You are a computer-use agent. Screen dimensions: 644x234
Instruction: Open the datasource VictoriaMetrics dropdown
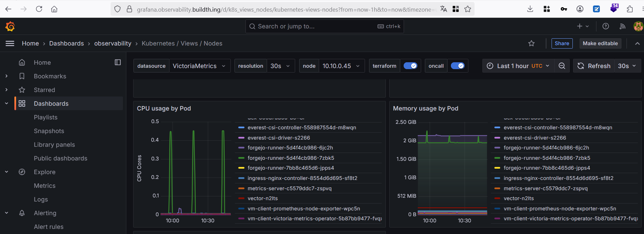tap(200, 66)
